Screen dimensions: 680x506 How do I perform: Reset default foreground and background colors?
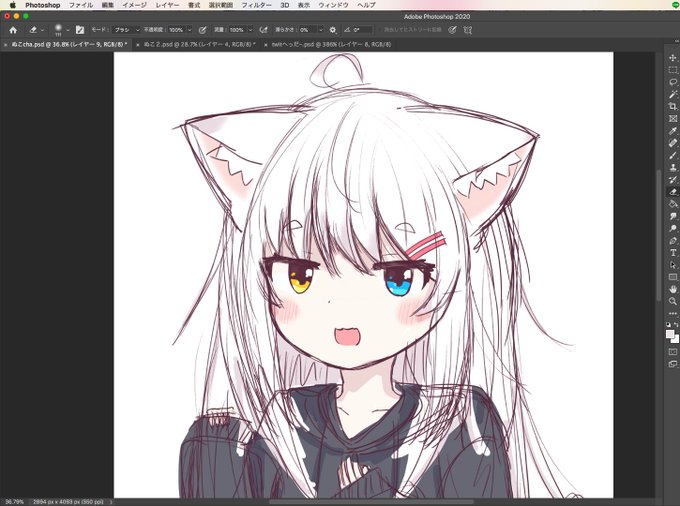point(668,324)
